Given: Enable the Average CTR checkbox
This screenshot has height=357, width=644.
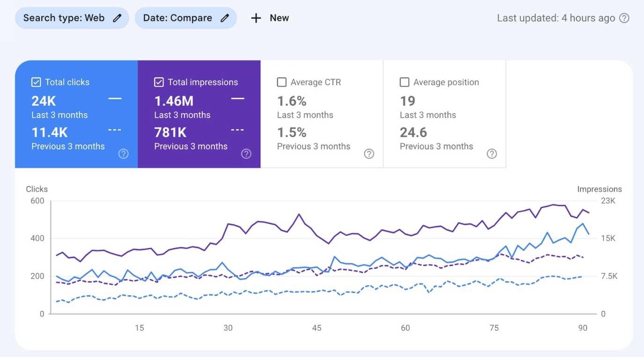Looking at the screenshot, I should click(x=281, y=82).
